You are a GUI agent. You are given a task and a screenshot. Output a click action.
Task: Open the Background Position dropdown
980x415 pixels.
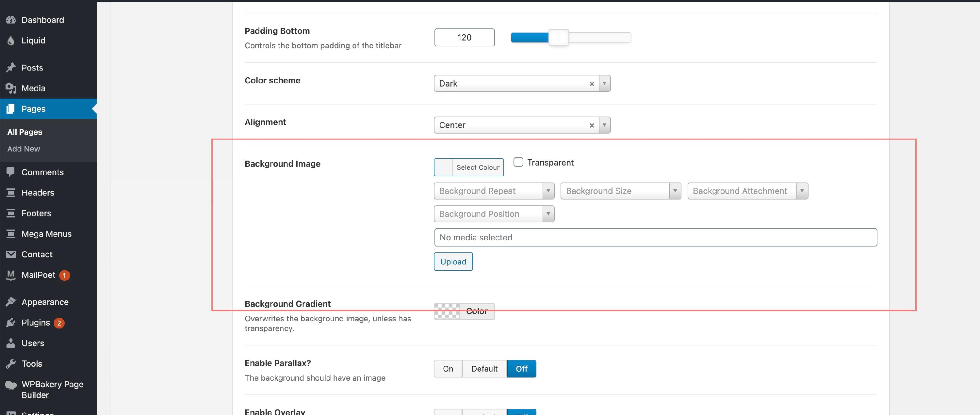[x=548, y=214]
